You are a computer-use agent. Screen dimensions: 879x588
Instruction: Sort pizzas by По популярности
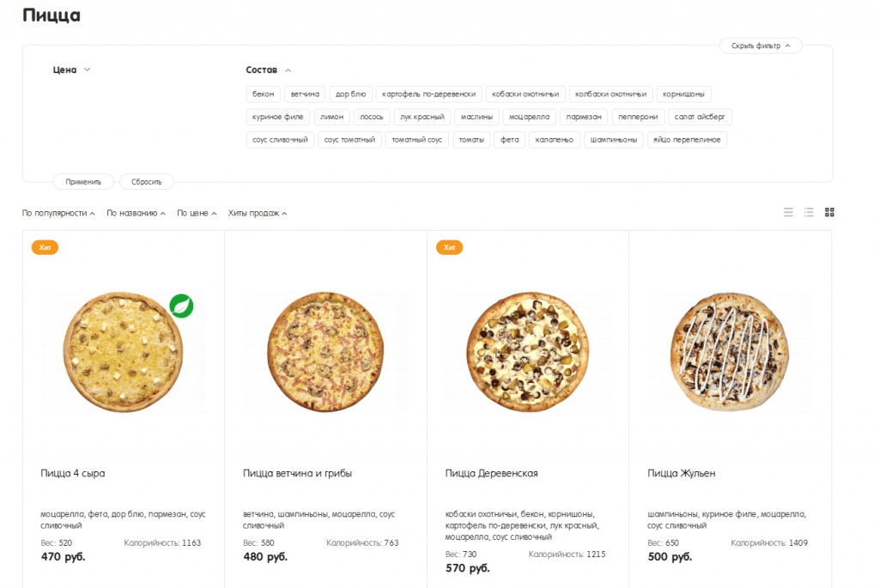click(x=58, y=213)
